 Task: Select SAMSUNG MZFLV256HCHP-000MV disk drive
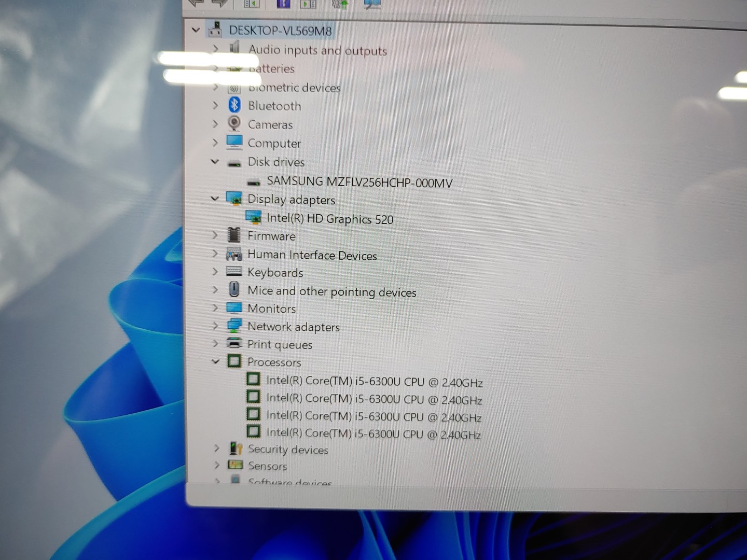[359, 182]
